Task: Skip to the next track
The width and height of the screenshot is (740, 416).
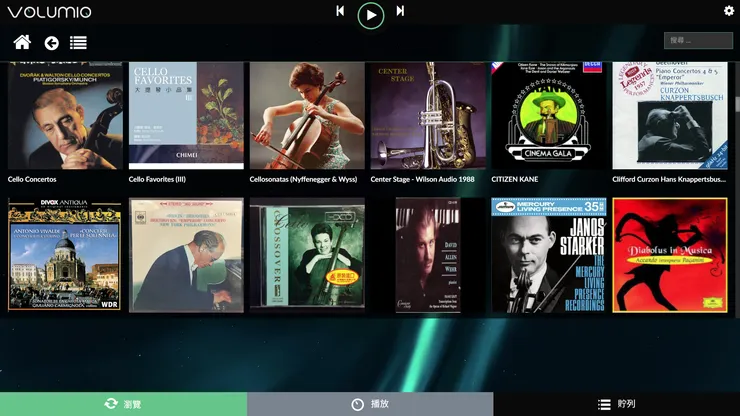Action: [400, 11]
